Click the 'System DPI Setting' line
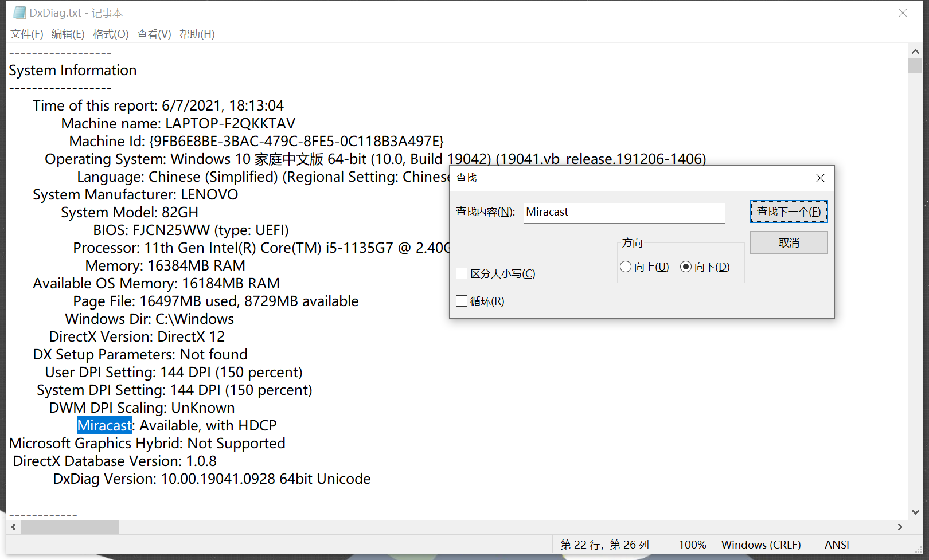Image resolution: width=929 pixels, height=560 pixels. [174, 390]
